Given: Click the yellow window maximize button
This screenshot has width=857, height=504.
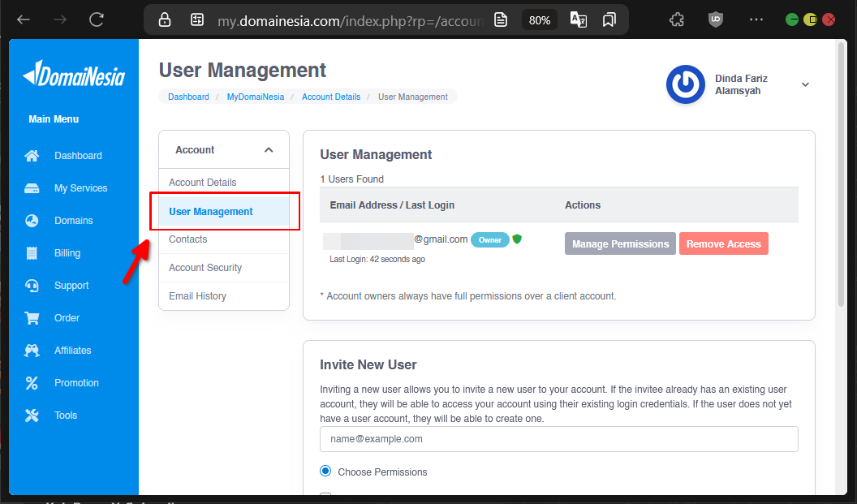Looking at the screenshot, I should coord(811,19).
